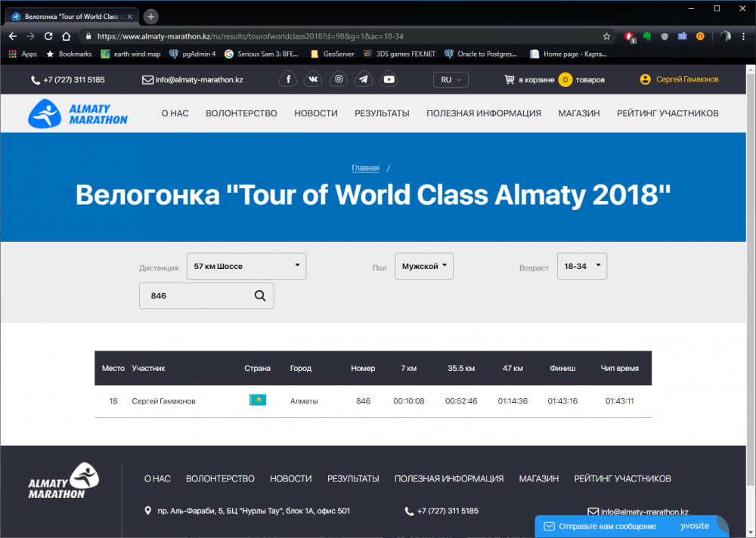756x538 pixels.
Task: Open the Instagram social icon
Action: click(339, 79)
